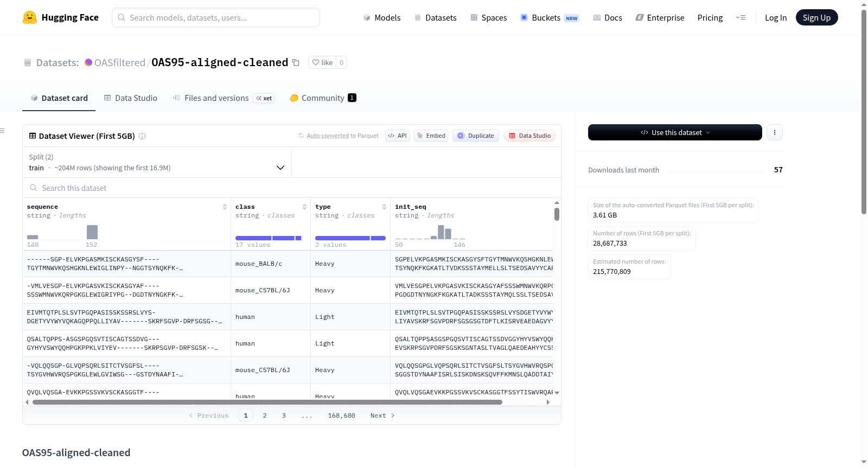
Task: Open the Models page
Action: (382, 17)
